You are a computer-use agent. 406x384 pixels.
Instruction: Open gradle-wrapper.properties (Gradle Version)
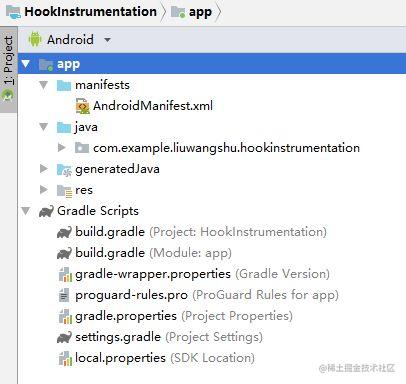pyautogui.click(x=202, y=274)
